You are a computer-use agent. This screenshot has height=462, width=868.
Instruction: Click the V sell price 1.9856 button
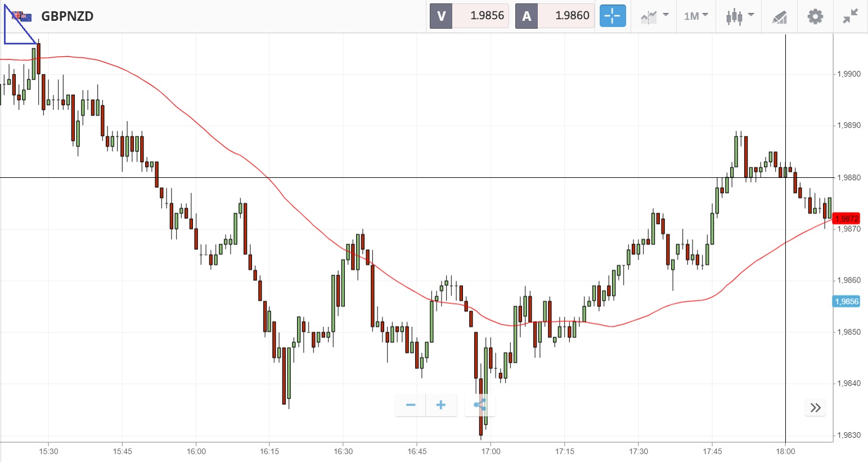coord(469,16)
